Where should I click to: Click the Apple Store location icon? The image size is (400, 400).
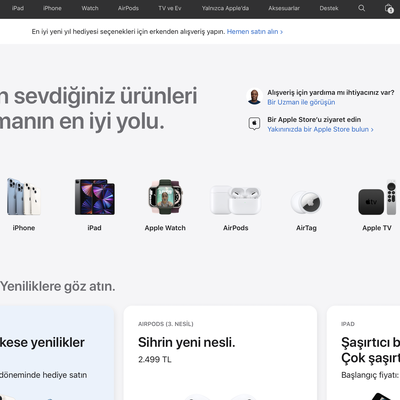point(254,124)
